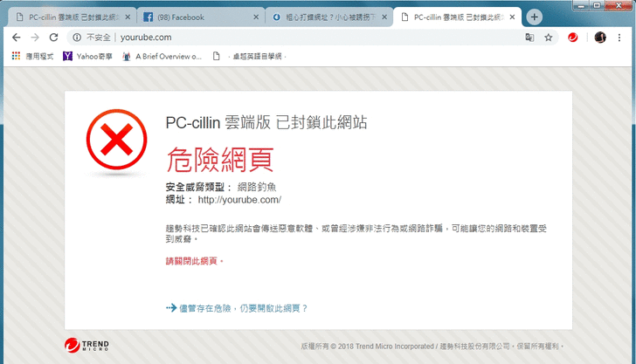This screenshot has height=364, width=636.
Task: Open the English self-study site bookmark
Action: click(250, 57)
